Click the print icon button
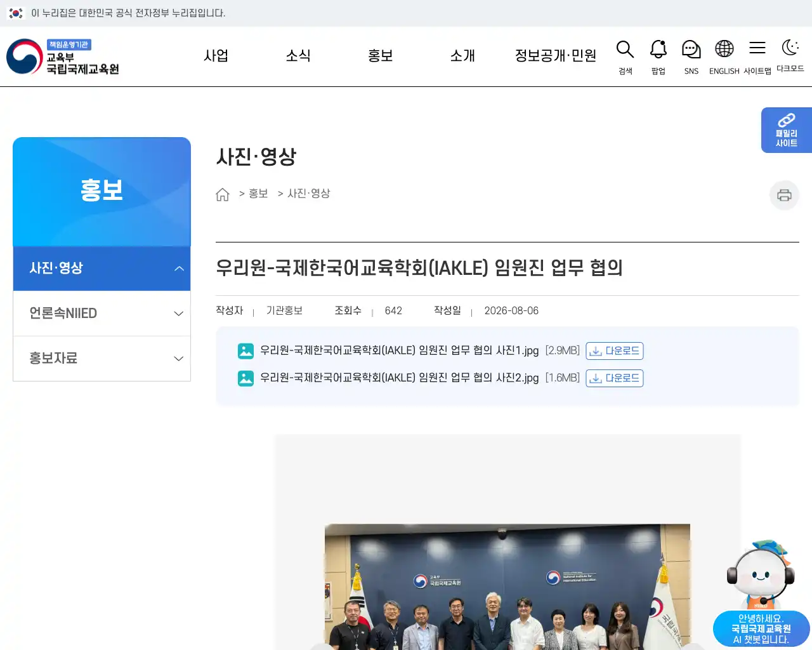 pyautogui.click(x=784, y=195)
